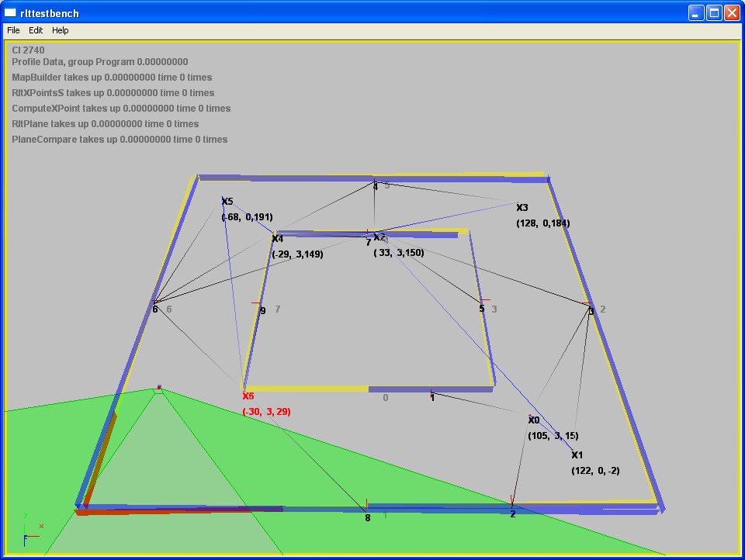Click the red coordinate text (-30, 3, 29)
The width and height of the screenshot is (745, 560).
point(266,412)
